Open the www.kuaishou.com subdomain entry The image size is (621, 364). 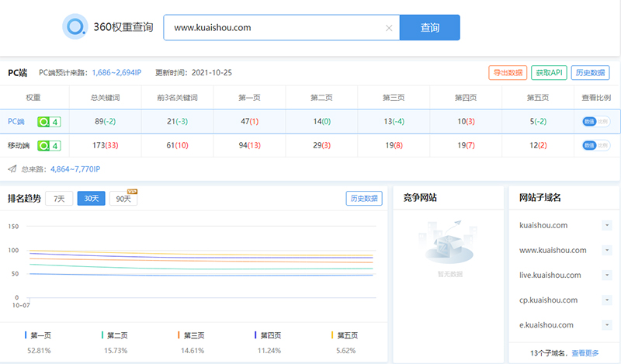pyautogui.click(x=553, y=251)
